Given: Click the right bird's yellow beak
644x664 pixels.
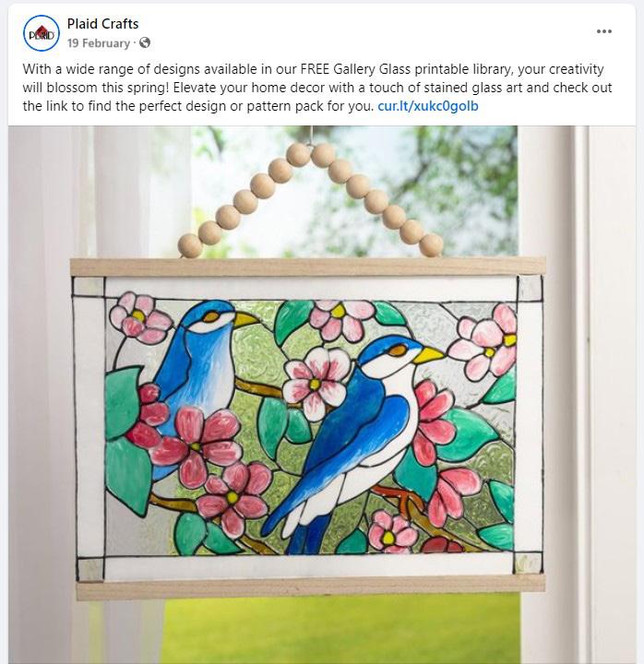Looking at the screenshot, I should point(428,355).
